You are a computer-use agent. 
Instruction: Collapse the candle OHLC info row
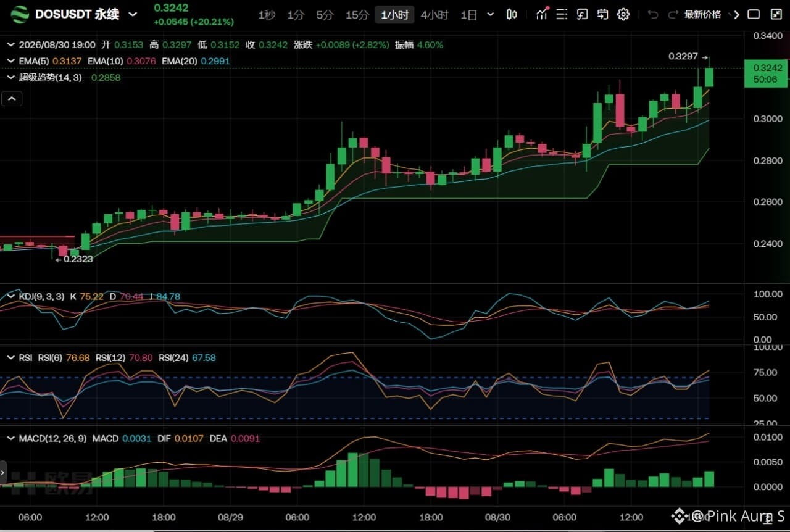(x=10, y=45)
